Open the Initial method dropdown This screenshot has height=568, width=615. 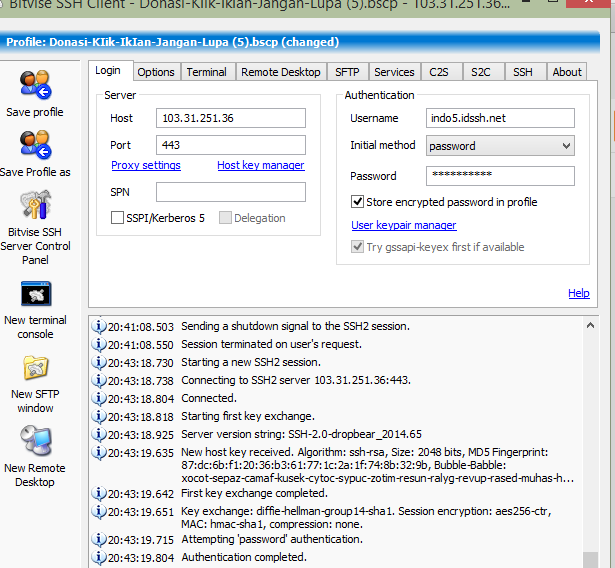coord(500,146)
